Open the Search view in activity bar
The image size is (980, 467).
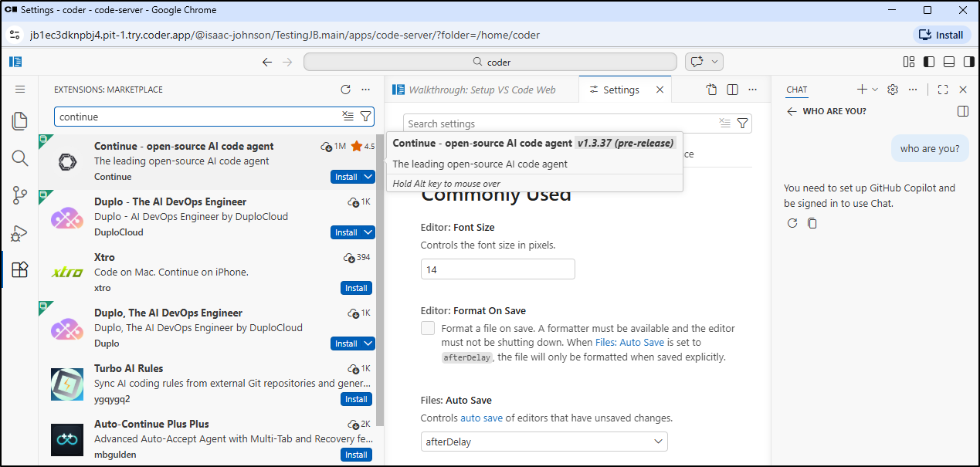pos(20,158)
